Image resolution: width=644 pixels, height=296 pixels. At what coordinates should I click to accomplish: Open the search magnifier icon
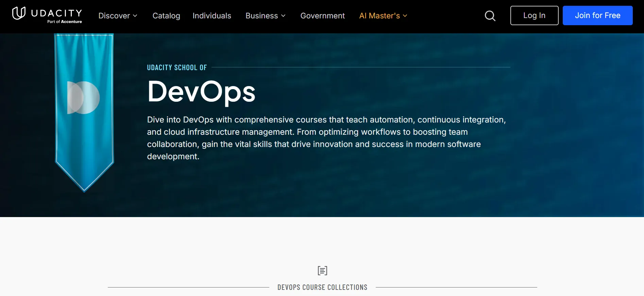pyautogui.click(x=490, y=16)
